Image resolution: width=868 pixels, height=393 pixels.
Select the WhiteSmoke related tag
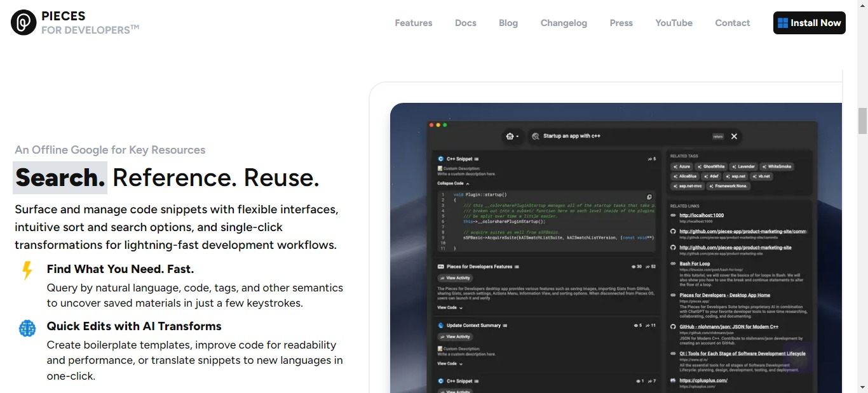click(777, 166)
